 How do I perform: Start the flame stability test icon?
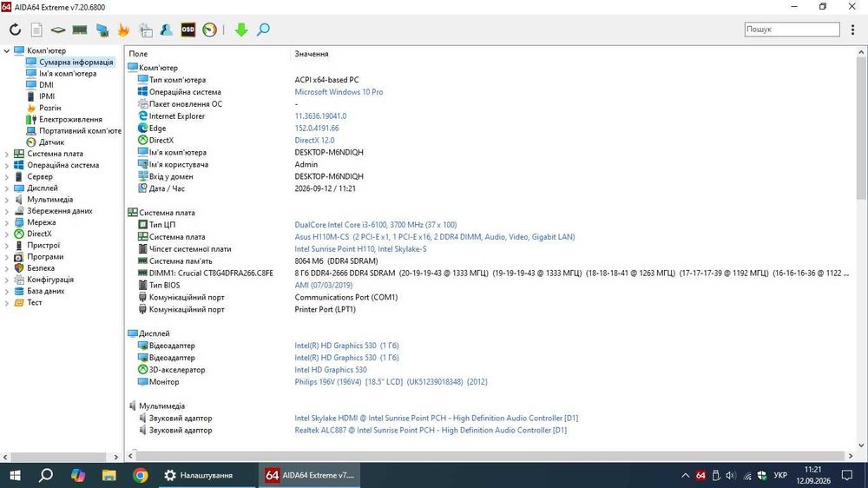coord(123,30)
